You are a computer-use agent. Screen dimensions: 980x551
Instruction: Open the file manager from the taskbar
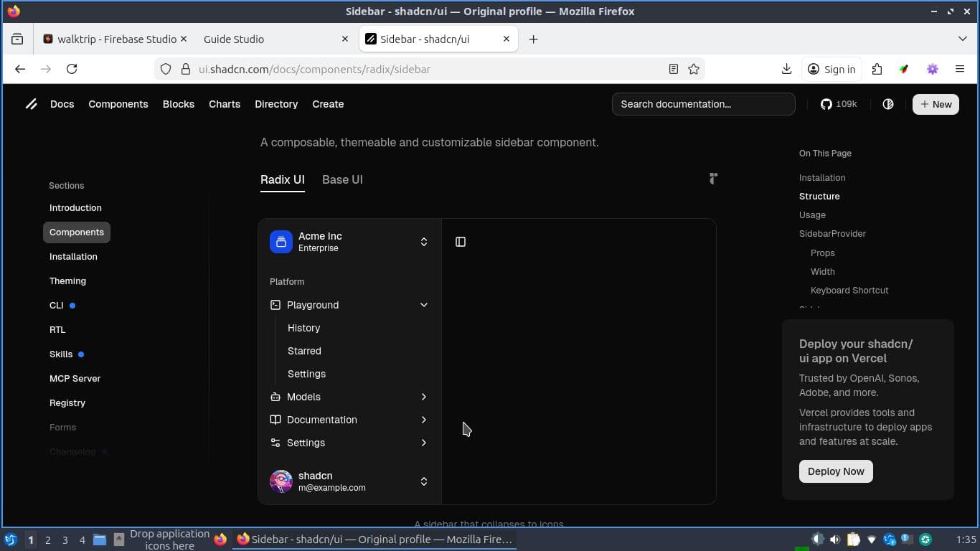pyautogui.click(x=100, y=540)
